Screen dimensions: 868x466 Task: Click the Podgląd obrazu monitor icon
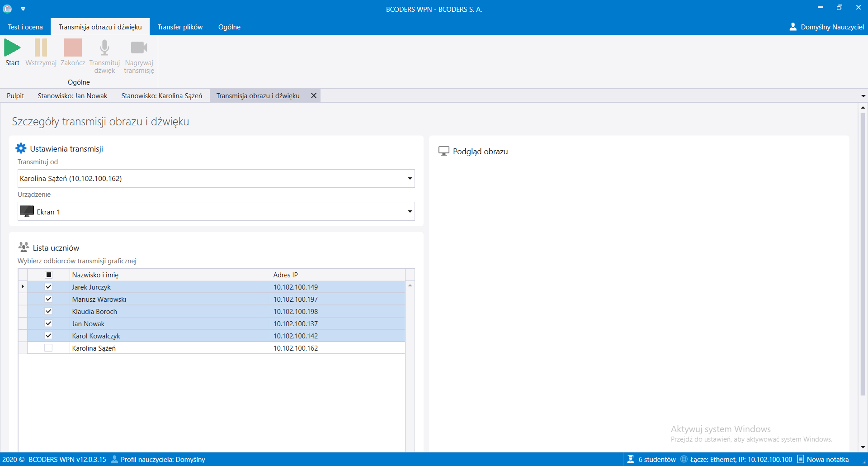pos(443,151)
